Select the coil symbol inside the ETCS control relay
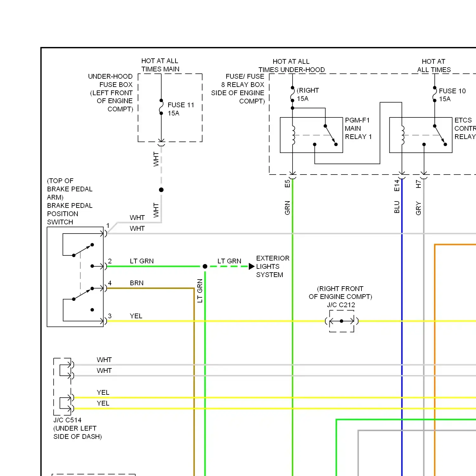The image size is (476, 476). click(402, 135)
